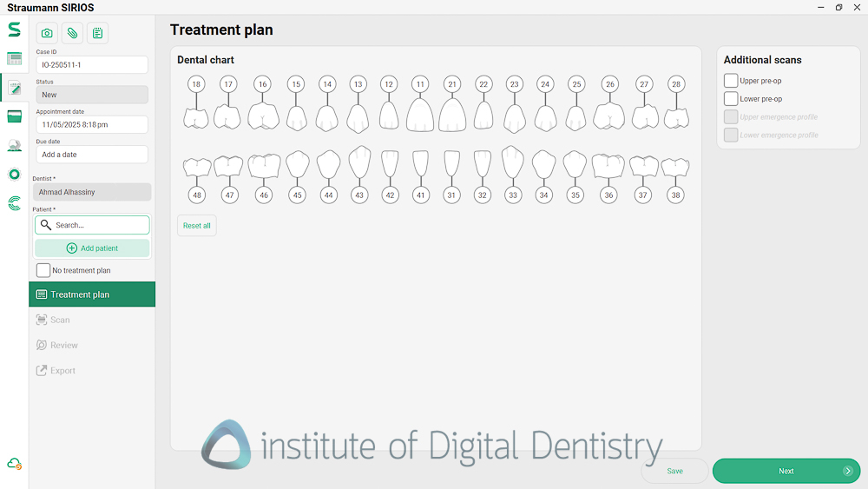The width and height of the screenshot is (868, 489).
Task: Open the Appointment date picker field
Action: tap(92, 124)
